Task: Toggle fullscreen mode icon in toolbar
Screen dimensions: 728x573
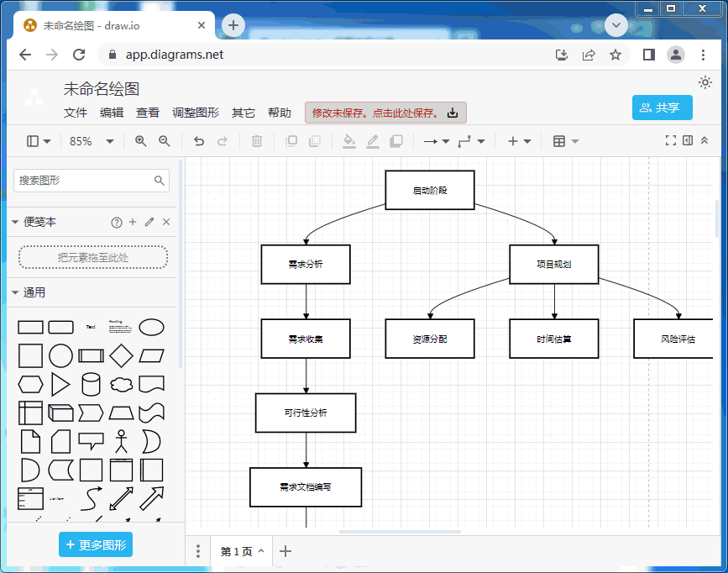Action: coord(670,140)
